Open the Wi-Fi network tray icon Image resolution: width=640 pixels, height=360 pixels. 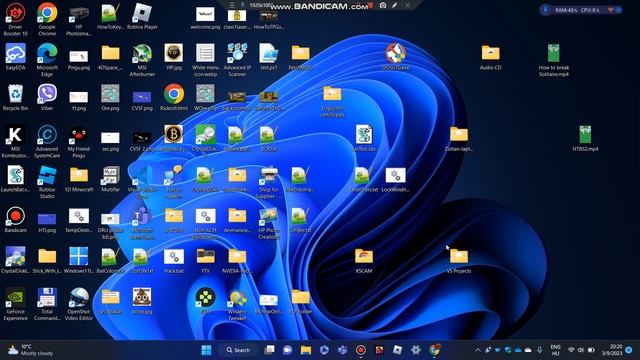571,350
